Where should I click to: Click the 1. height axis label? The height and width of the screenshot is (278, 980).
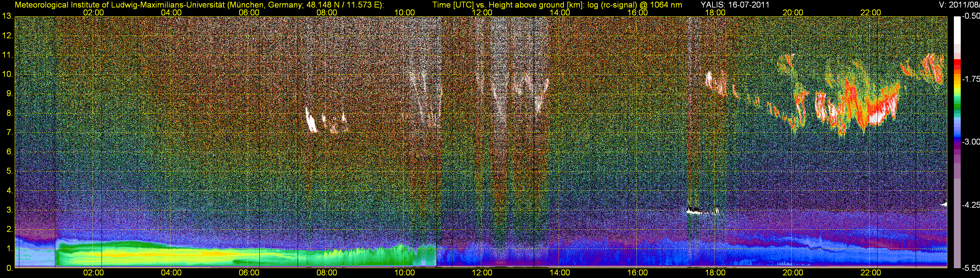pyautogui.click(x=9, y=249)
